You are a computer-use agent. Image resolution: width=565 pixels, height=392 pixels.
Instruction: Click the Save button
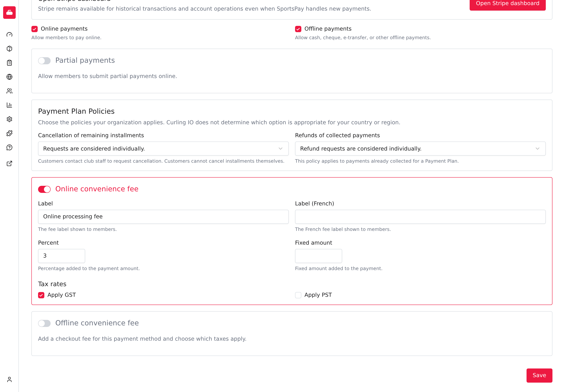539,375
